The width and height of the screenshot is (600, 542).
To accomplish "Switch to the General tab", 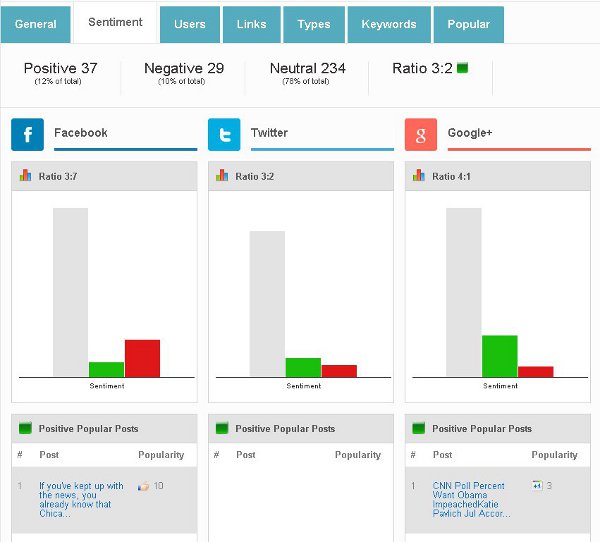I will [x=36, y=24].
